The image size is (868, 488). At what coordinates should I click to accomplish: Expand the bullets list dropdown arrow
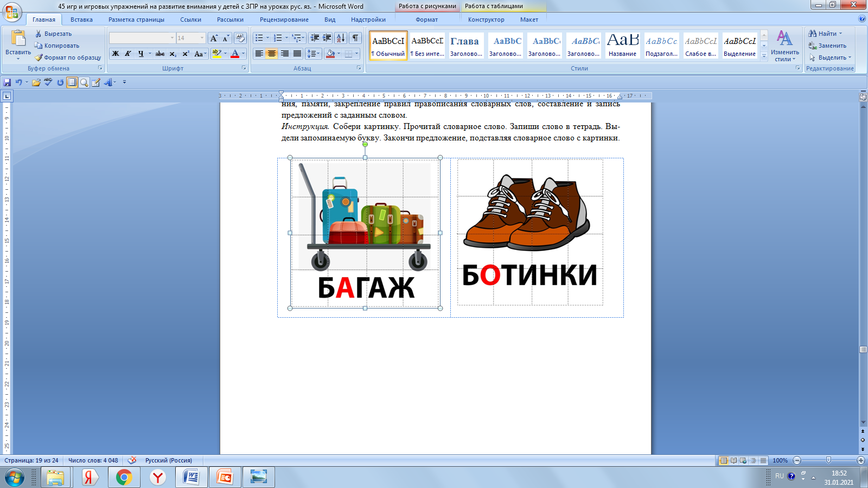click(x=268, y=38)
